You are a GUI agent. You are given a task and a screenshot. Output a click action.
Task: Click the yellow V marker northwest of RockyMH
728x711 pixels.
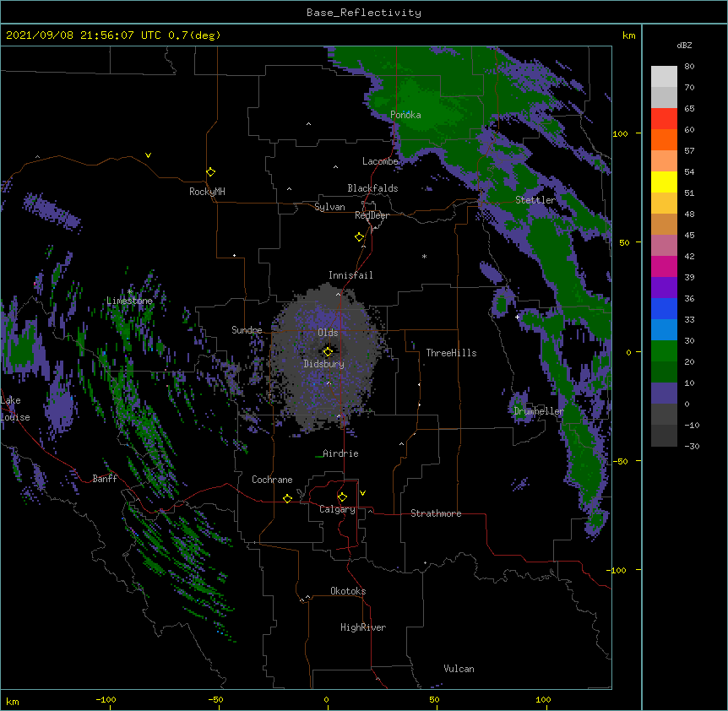click(148, 155)
